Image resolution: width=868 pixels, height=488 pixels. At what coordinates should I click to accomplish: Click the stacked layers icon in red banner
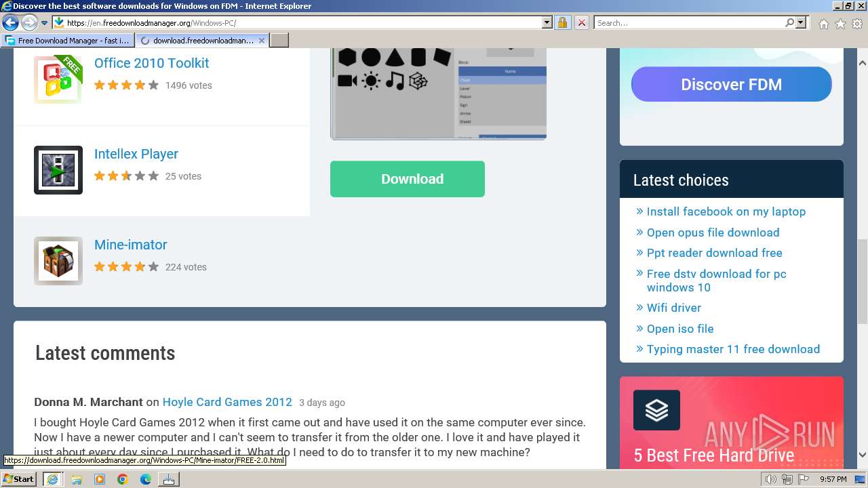(656, 410)
